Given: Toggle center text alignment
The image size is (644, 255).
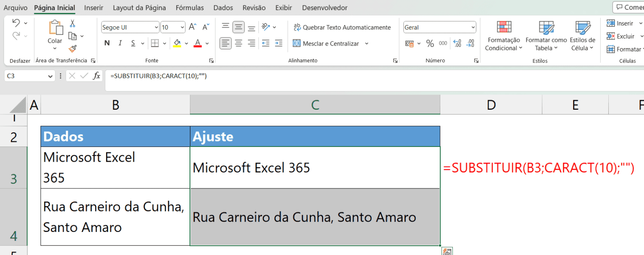Looking at the screenshot, I should coord(238,43).
